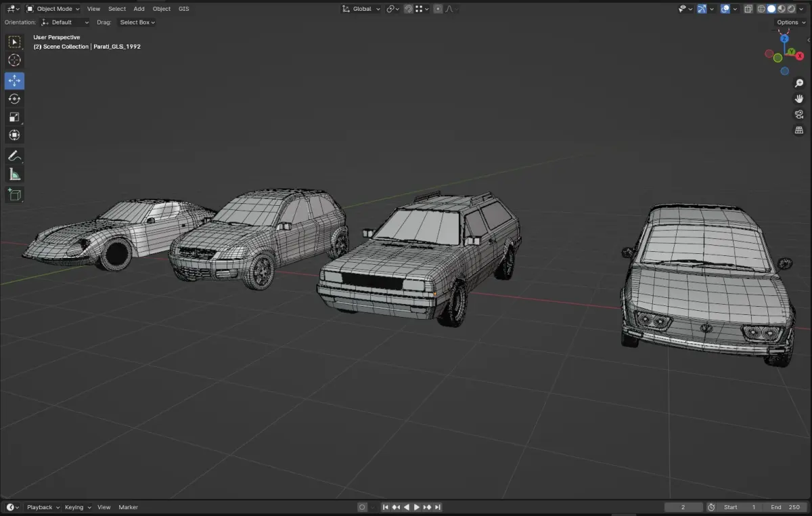Open the pivot point dropdown
812x516 pixels.
(x=393, y=9)
